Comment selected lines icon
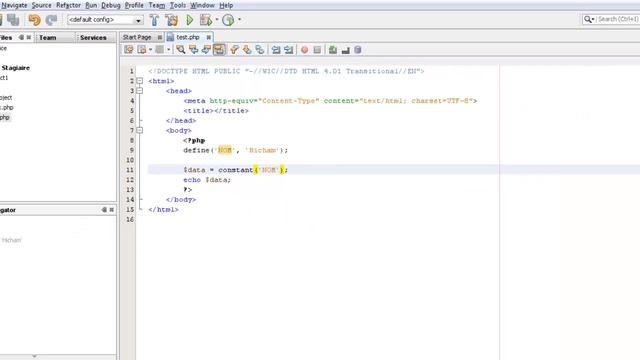This screenshot has height=360, width=640. [x=333, y=50]
